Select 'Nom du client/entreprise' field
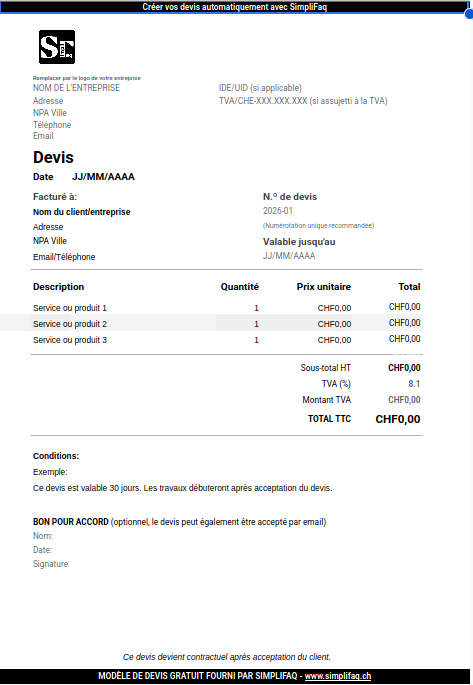 (82, 212)
